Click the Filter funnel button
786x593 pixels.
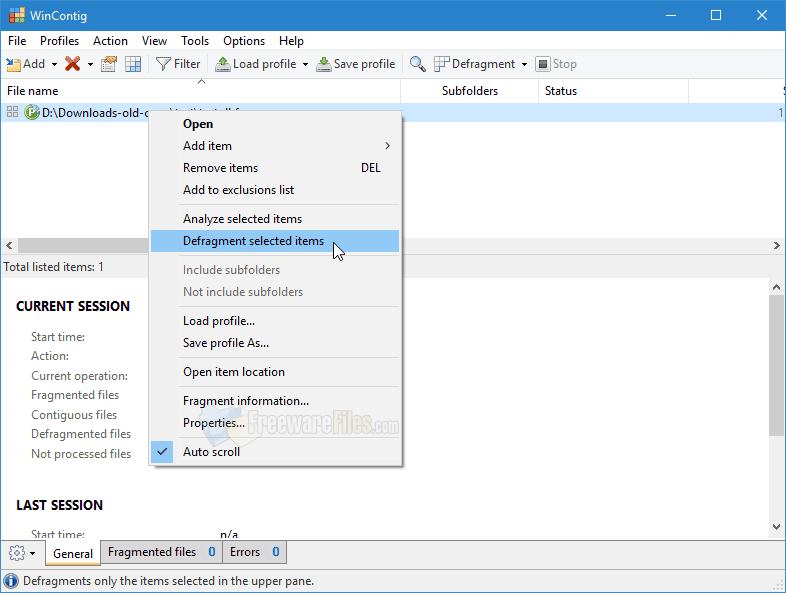coord(178,64)
